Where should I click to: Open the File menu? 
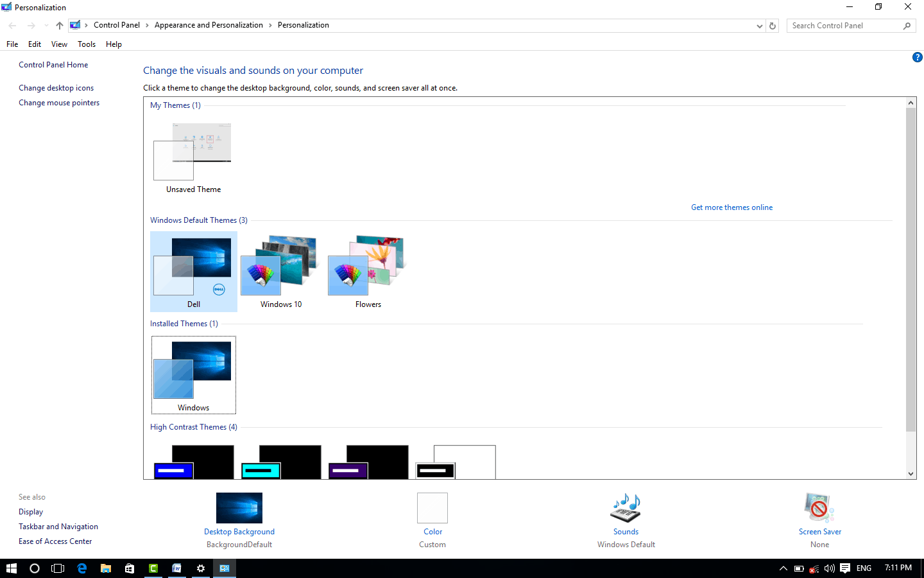click(x=12, y=44)
